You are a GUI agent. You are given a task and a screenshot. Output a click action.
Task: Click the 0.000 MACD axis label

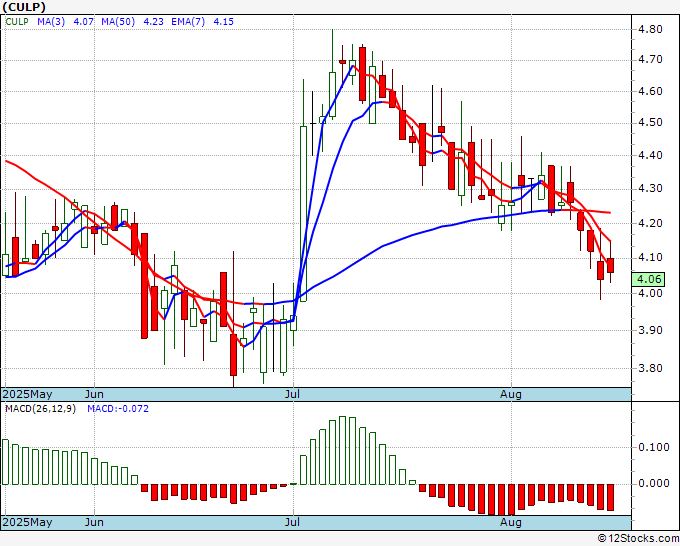654,484
